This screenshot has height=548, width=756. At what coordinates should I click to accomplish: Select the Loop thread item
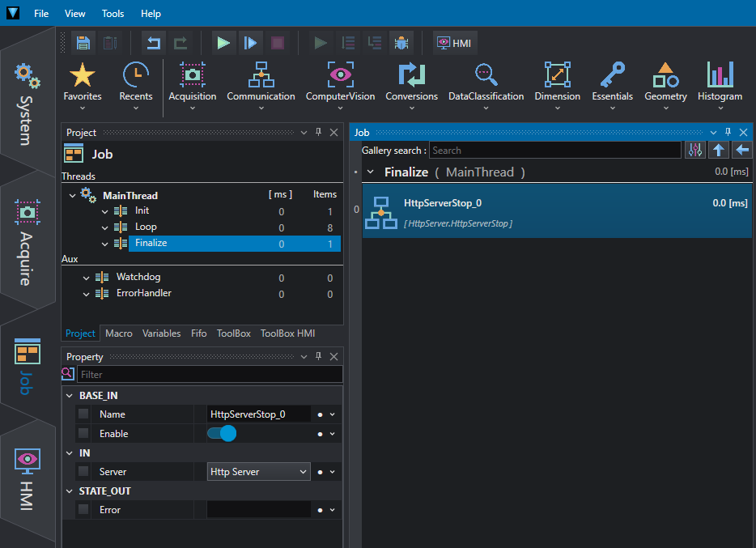point(146,227)
